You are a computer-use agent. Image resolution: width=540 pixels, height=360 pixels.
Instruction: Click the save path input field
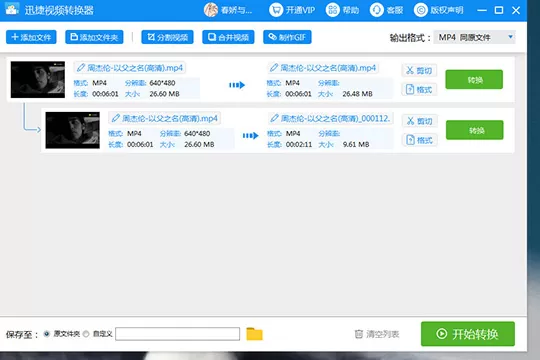[177, 334]
